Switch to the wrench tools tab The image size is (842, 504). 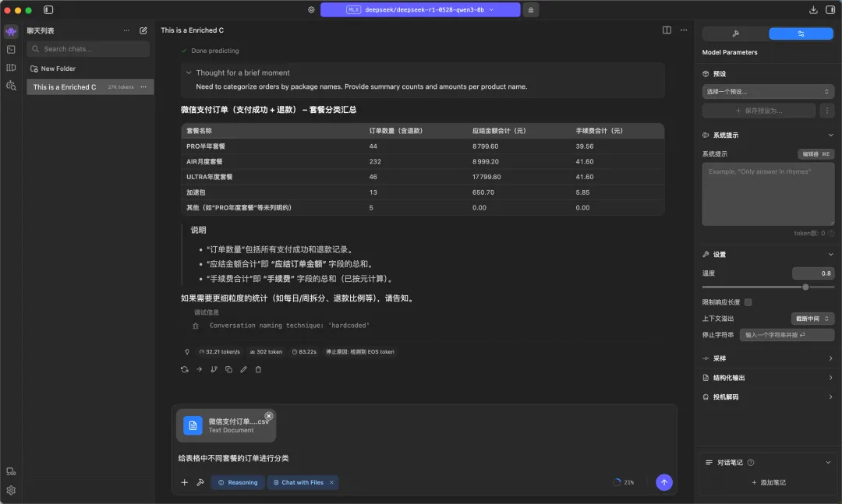tap(735, 33)
